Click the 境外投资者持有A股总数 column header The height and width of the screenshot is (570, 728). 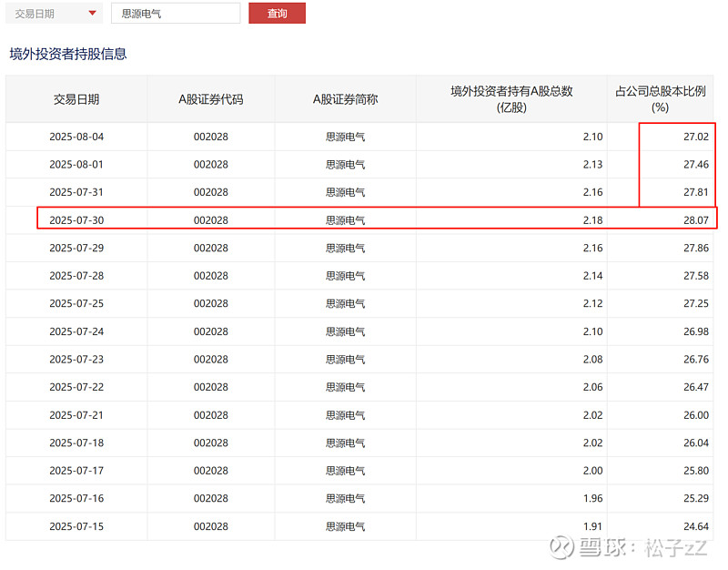point(511,99)
